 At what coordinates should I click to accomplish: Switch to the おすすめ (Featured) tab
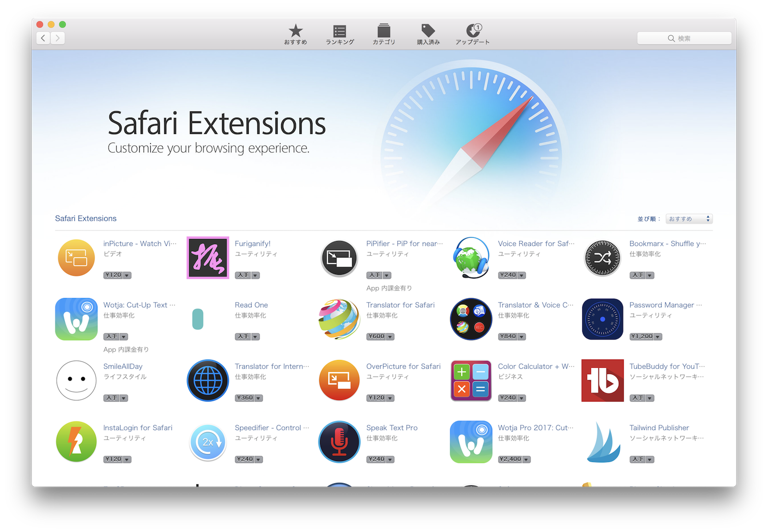(296, 35)
